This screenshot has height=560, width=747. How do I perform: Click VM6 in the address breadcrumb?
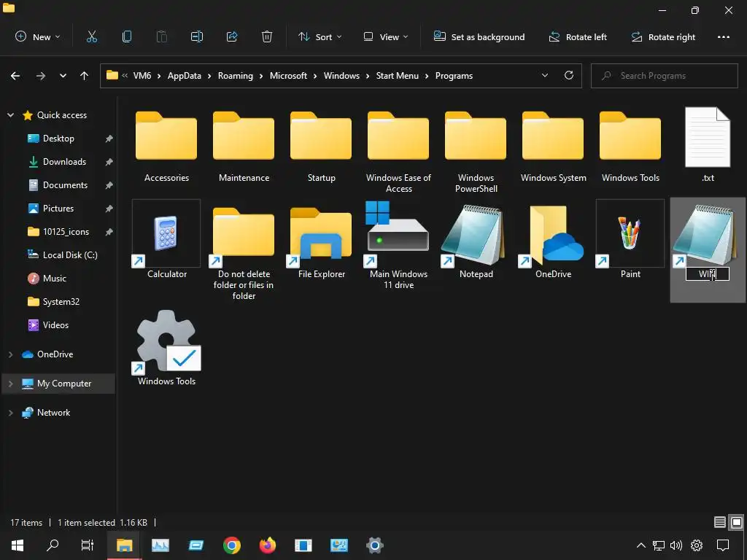pyautogui.click(x=142, y=76)
